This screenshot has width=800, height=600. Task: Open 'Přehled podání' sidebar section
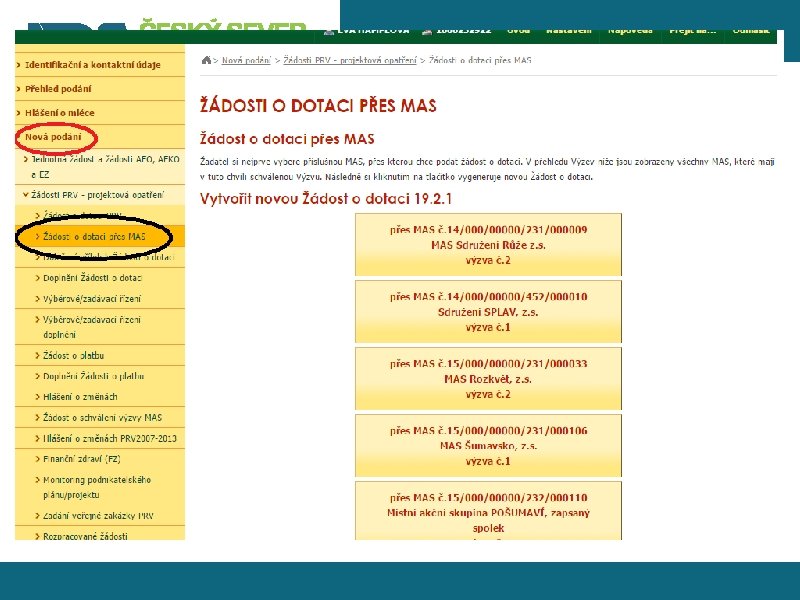click(x=58, y=89)
